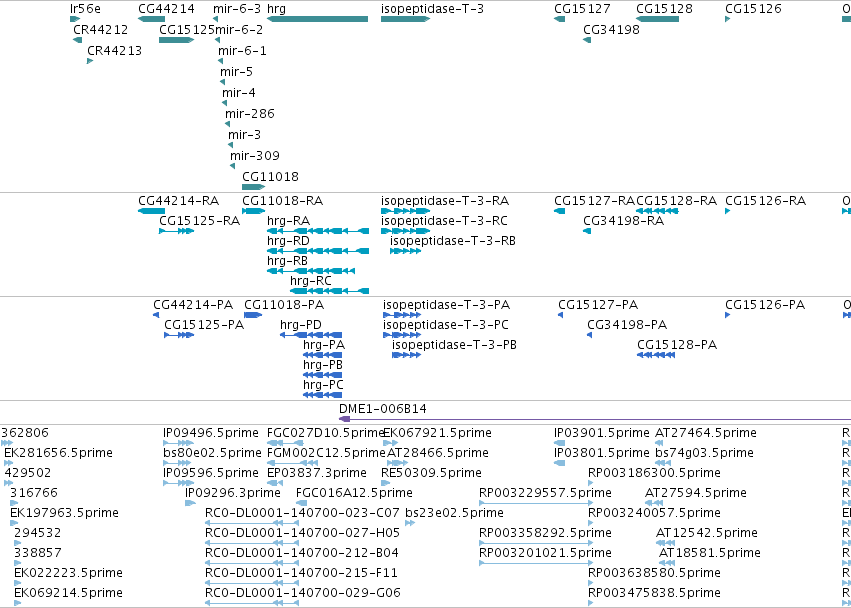
Task: Click the CG15125-RA transcript
Action: click(x=176, y=231)
